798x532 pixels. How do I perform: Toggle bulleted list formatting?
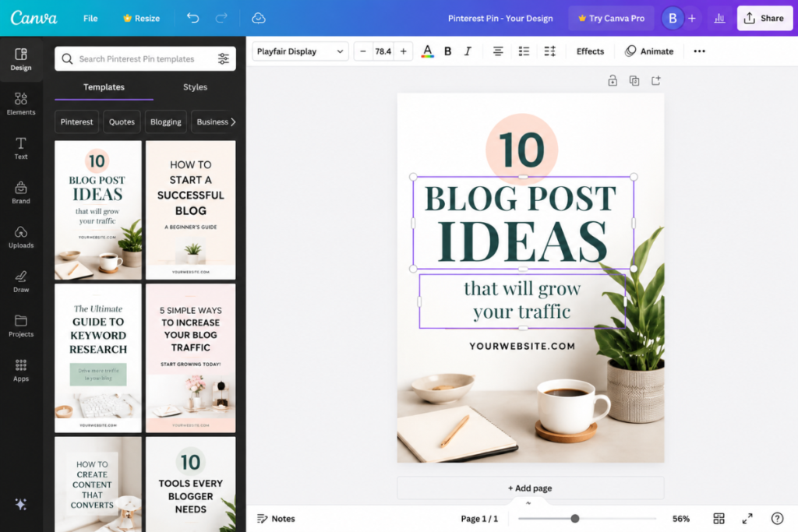pos(524,51)
